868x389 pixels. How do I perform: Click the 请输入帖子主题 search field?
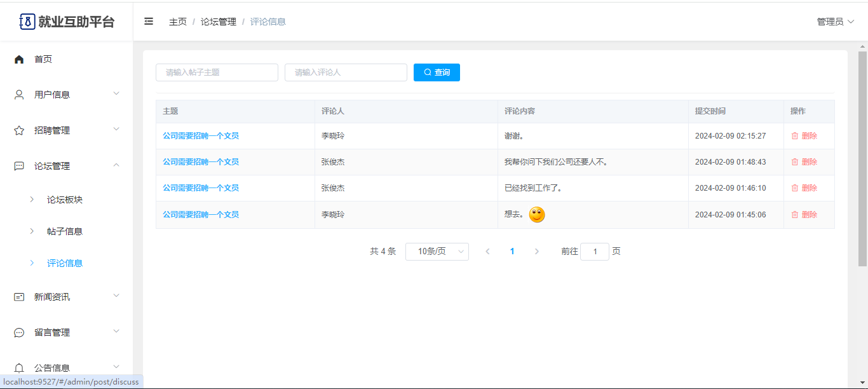pyautogui.click(x=217, y=72)
